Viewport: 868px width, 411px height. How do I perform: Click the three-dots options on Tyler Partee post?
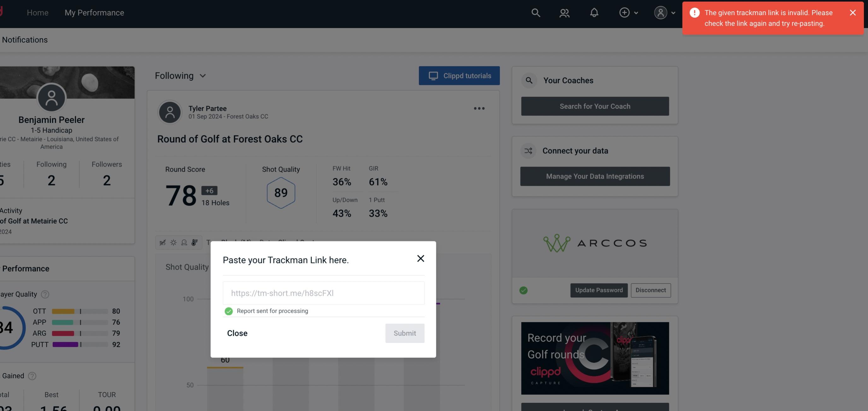(479, 109)
